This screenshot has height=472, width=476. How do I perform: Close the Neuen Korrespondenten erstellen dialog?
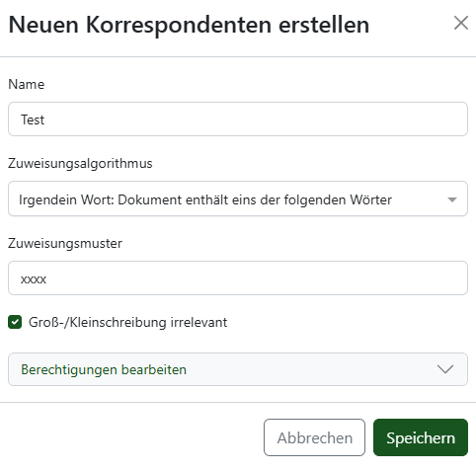[461, 23]
